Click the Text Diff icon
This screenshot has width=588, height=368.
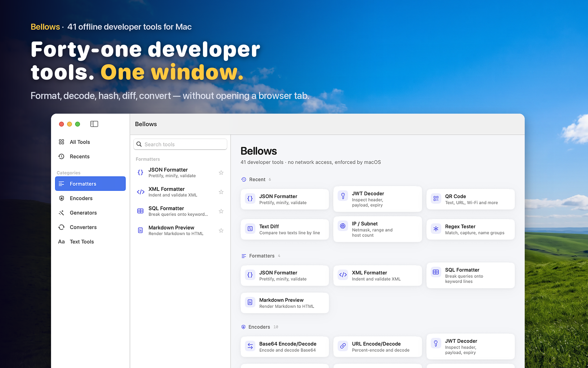250,229
